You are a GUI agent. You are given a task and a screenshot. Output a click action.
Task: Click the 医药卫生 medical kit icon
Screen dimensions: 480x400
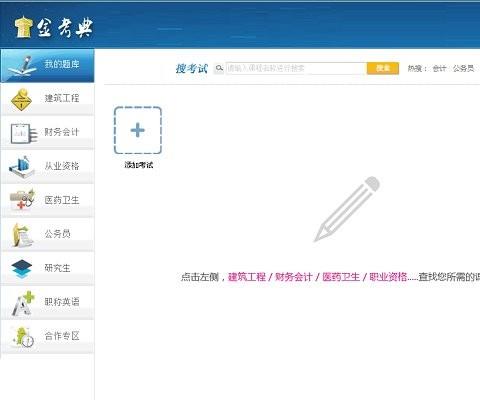[22, 199]
